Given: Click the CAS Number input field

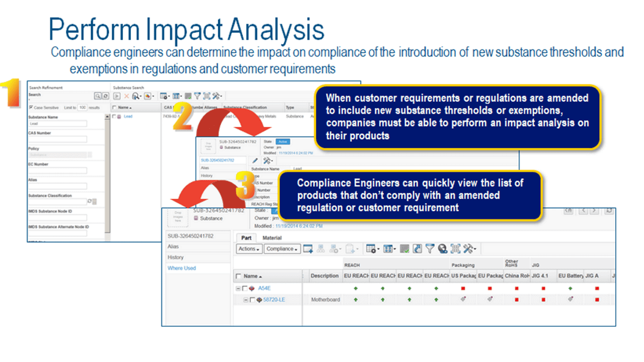Looking at the screenshot, I should pos(58,139).
